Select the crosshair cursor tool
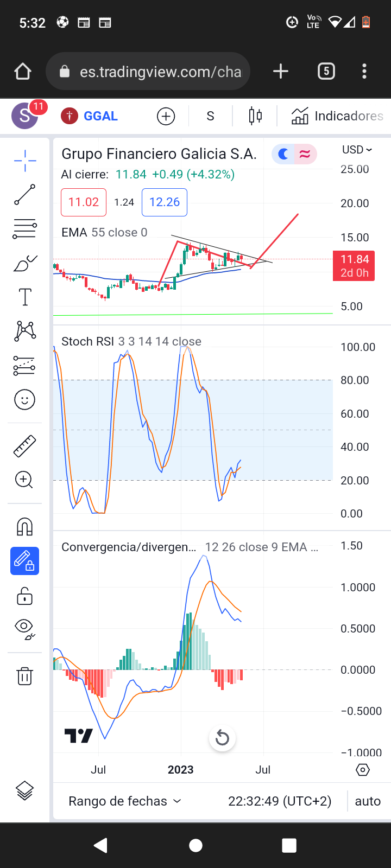391x868 pixels. point(25,161)
